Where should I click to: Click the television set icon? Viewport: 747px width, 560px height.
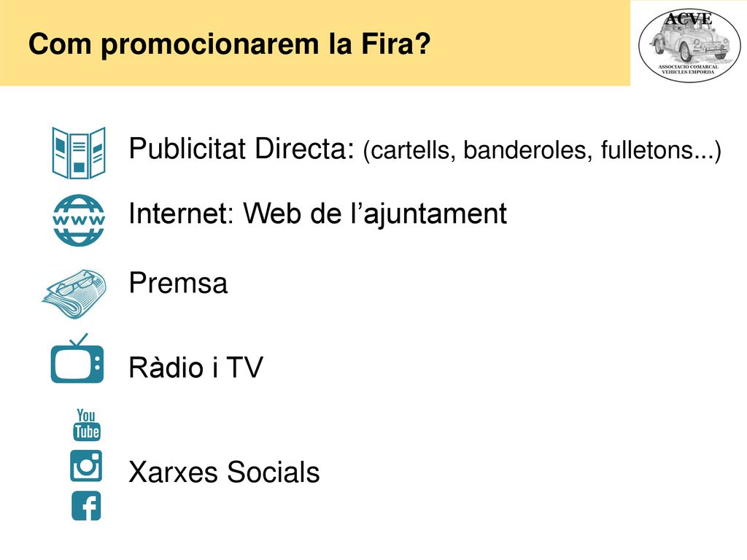pyautogui.click(x=77, y=359)
